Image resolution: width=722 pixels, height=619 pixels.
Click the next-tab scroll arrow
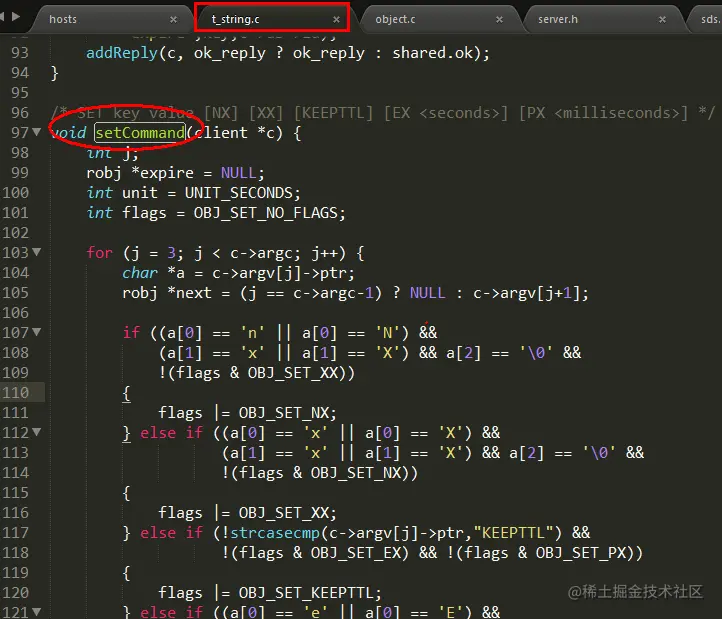click(16, 17)
